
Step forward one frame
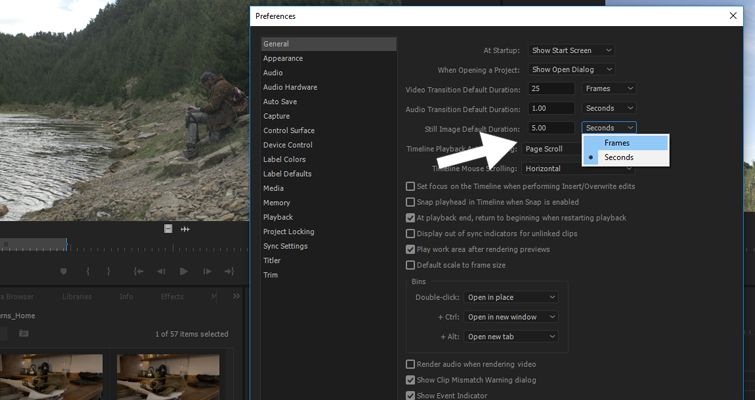(207, 271)
